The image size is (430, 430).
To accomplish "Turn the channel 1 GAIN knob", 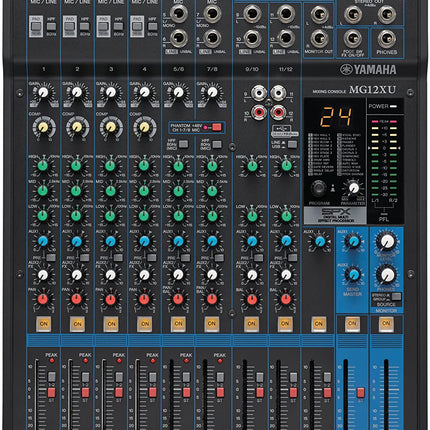I will (x=43, y=93).
